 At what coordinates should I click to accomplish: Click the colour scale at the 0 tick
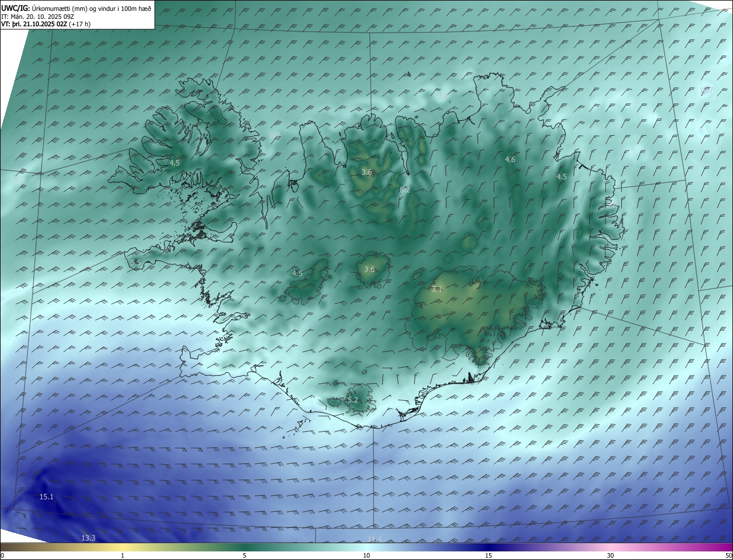point(2,555)
